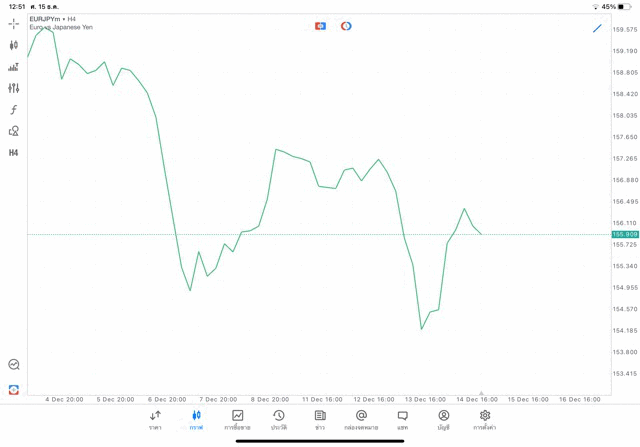Open the drawing objects shapes tool
640x447 pixels.
[x=13, y=131]
